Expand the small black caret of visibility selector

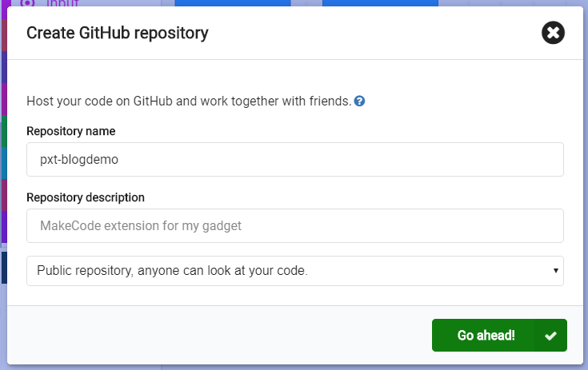tap(556, 270)
